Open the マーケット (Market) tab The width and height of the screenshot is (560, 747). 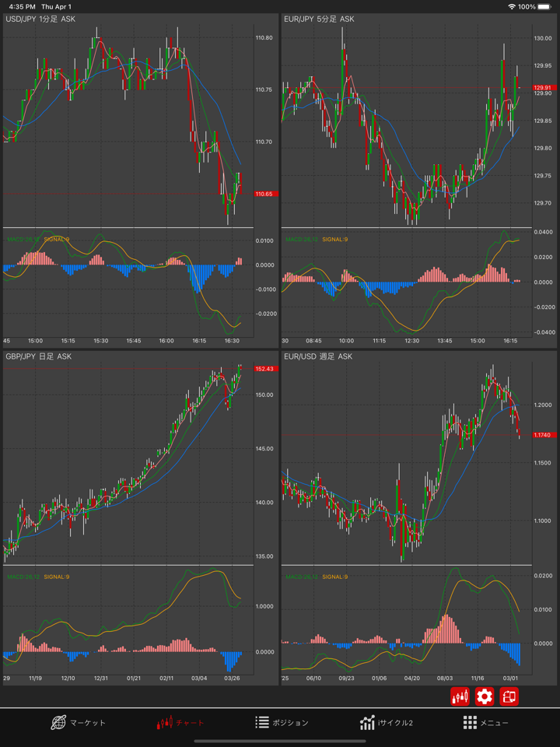(78, 723)
